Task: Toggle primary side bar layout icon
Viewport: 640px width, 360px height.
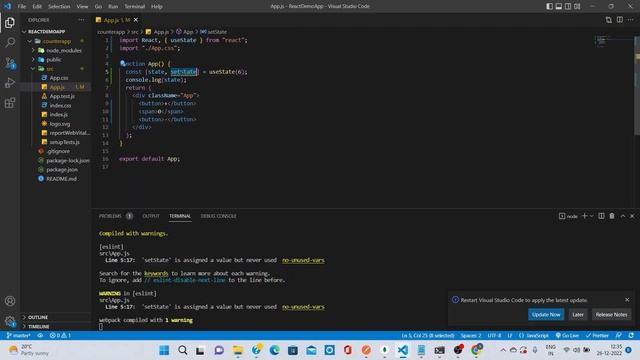Action: [549, 6]
